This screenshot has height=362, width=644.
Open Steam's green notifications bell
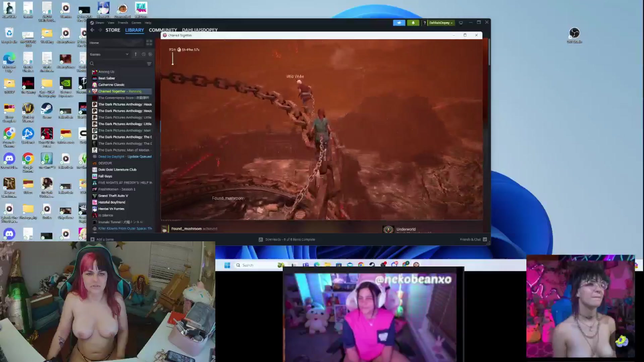[413, 23]
